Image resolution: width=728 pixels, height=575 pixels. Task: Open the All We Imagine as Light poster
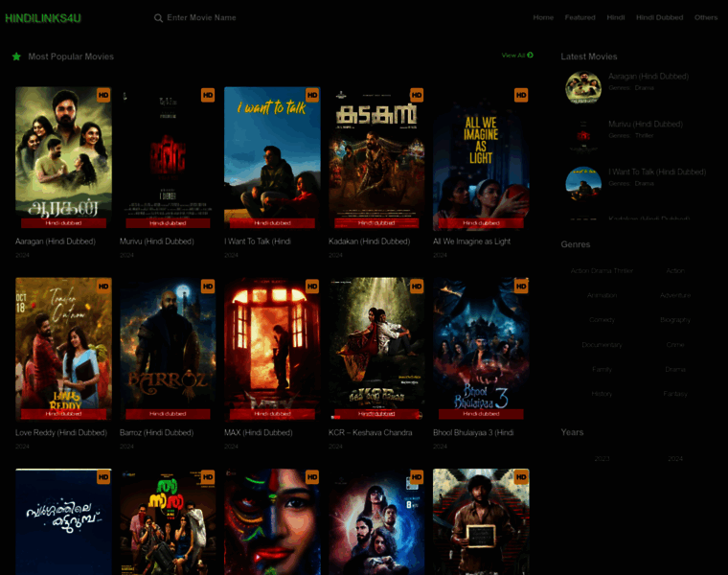(482, 158)
